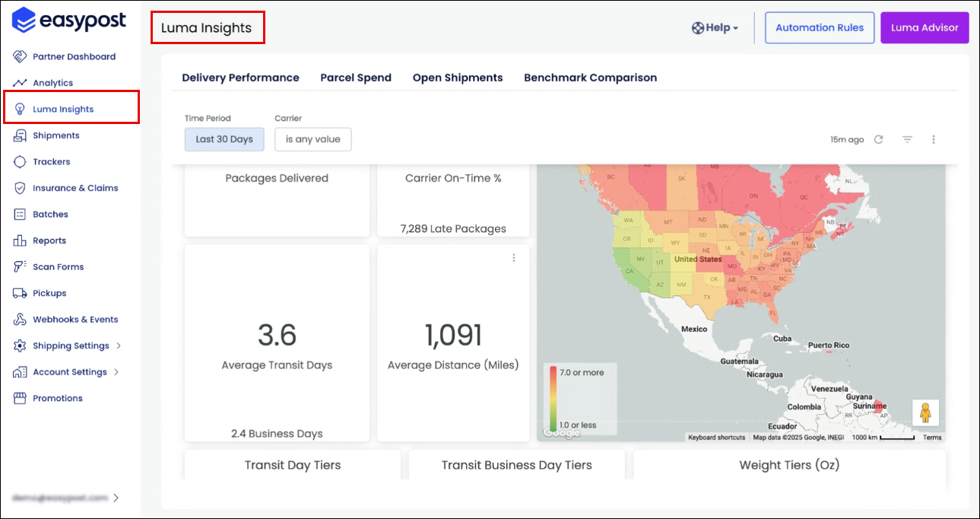Click the Packages Delivered tile title
Image resolution: width=980 pixels, height=519 pixels.
277,178
